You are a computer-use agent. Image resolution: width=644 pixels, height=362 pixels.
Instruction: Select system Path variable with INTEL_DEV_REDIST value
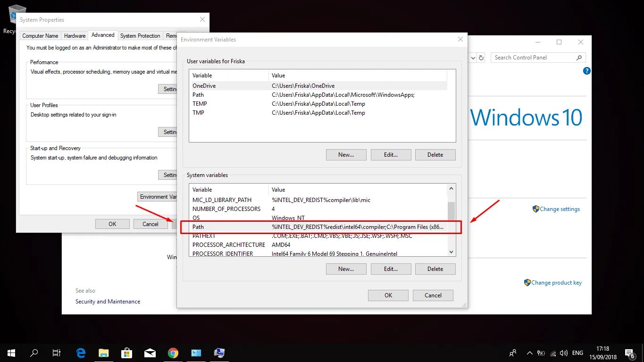[x=318, y=227]
